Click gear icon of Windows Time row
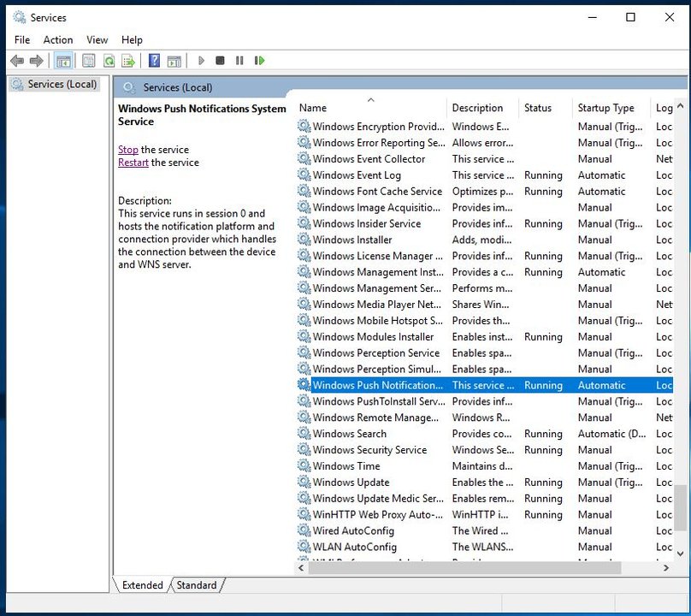This screenshot has width=691, height=616. pyautogui.click(x=304, y=465)
